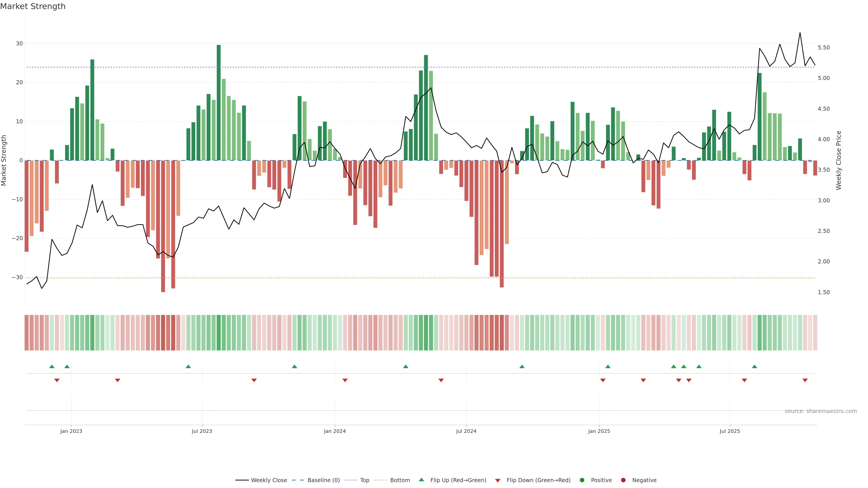Click the dark red Negative legend dot
Viewport: 868px width, 488px height.
tap(623, 480)
